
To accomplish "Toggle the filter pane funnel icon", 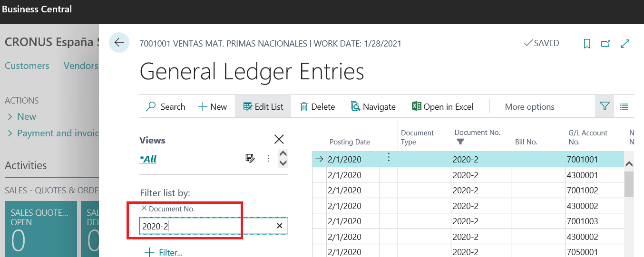I will 605,106.
